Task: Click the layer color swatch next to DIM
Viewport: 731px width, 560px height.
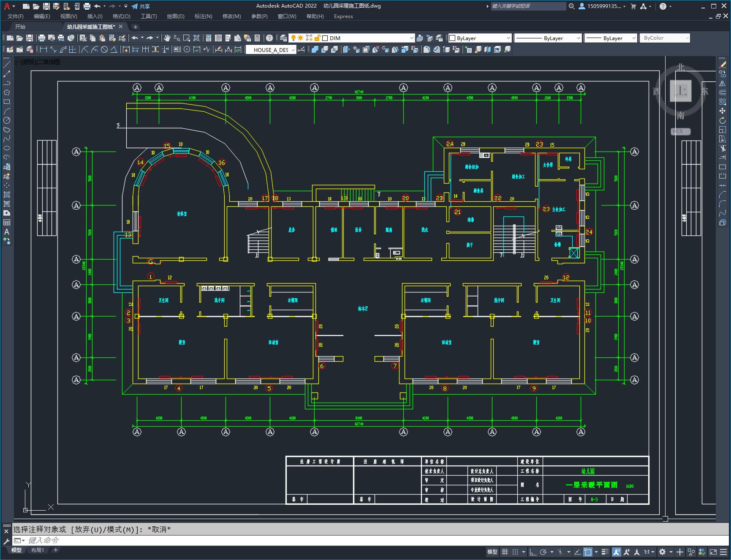Action: [x=325, y=38]
